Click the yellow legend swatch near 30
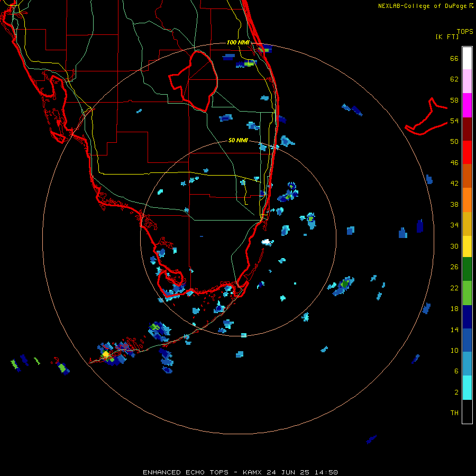The image size is (476, 476). pyautogui.click(x=467, y=246)
